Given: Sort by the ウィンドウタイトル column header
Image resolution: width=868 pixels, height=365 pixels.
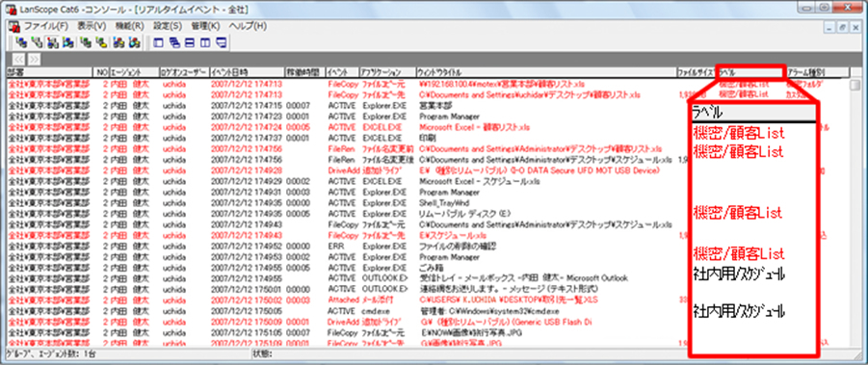Looking at the screenshot, I should [546, 72].
